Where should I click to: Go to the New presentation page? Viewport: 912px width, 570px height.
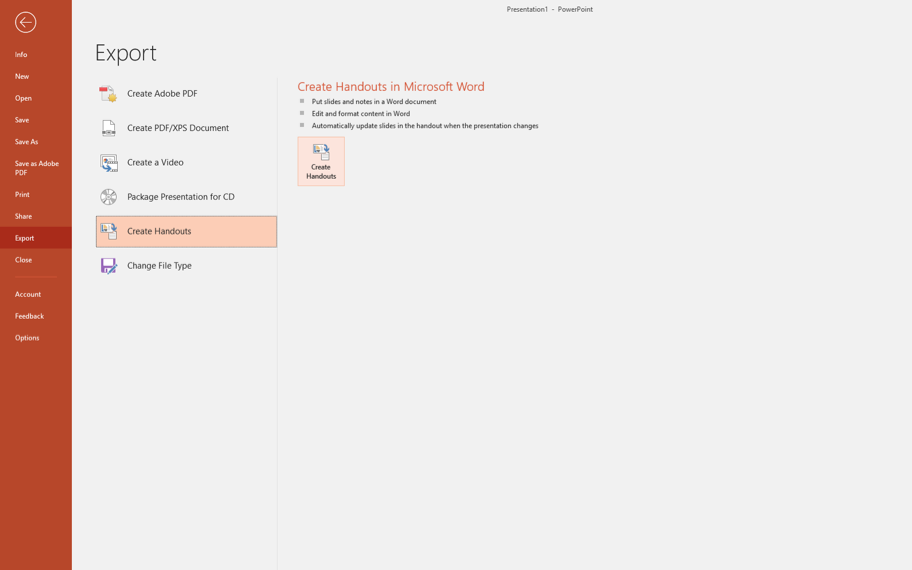[x=22, y=76]
